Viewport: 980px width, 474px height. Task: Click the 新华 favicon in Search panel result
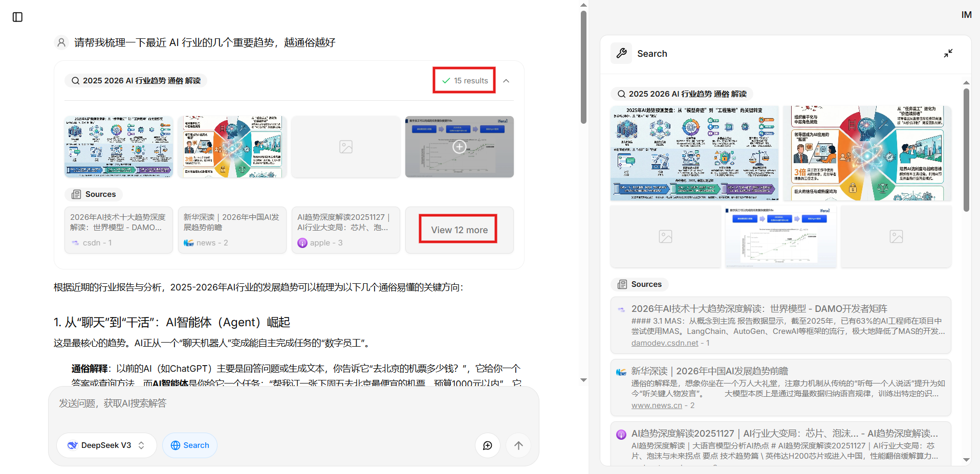pyautogui.click(x=621, y=372)
